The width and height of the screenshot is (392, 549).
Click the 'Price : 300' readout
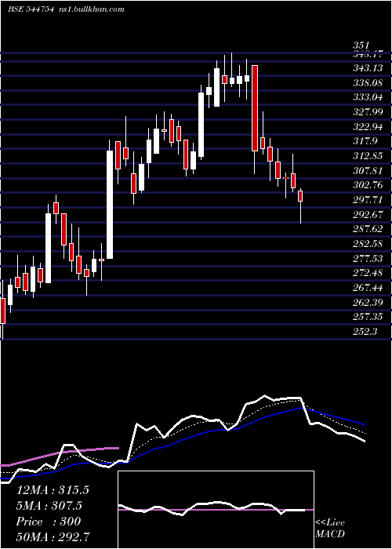[49, 522]
